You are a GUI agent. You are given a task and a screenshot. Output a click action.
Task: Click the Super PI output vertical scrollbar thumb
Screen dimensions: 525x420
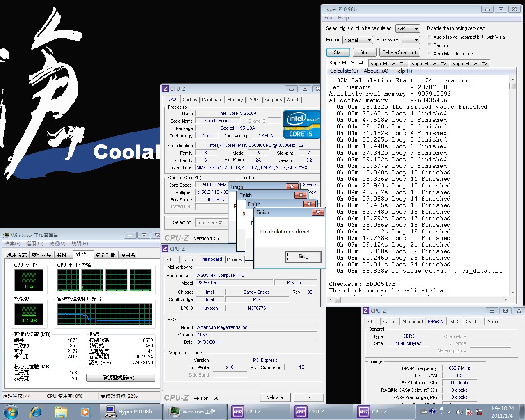[x=513, y=86]
